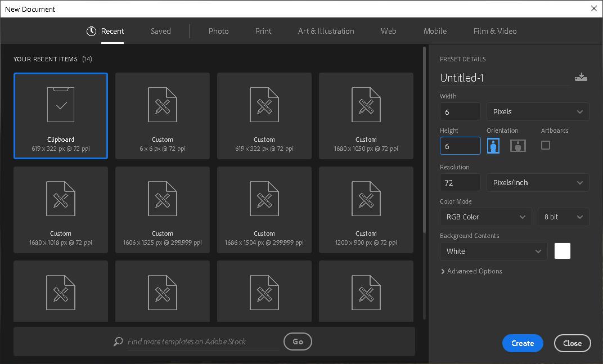Viewport: 603px width, 364px height.
Task: Open the Film & Video tab
Action: tap(495, 31)
